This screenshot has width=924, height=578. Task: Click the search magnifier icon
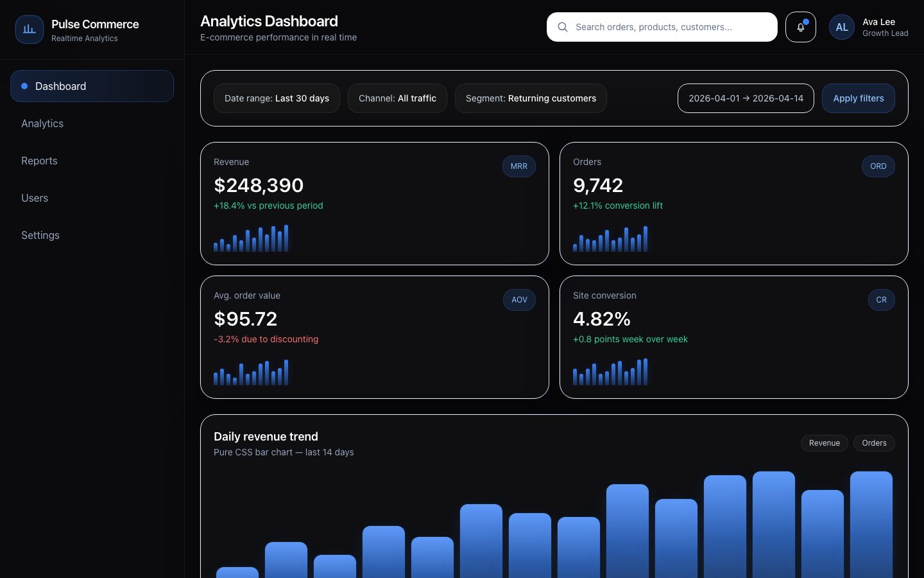563,27
